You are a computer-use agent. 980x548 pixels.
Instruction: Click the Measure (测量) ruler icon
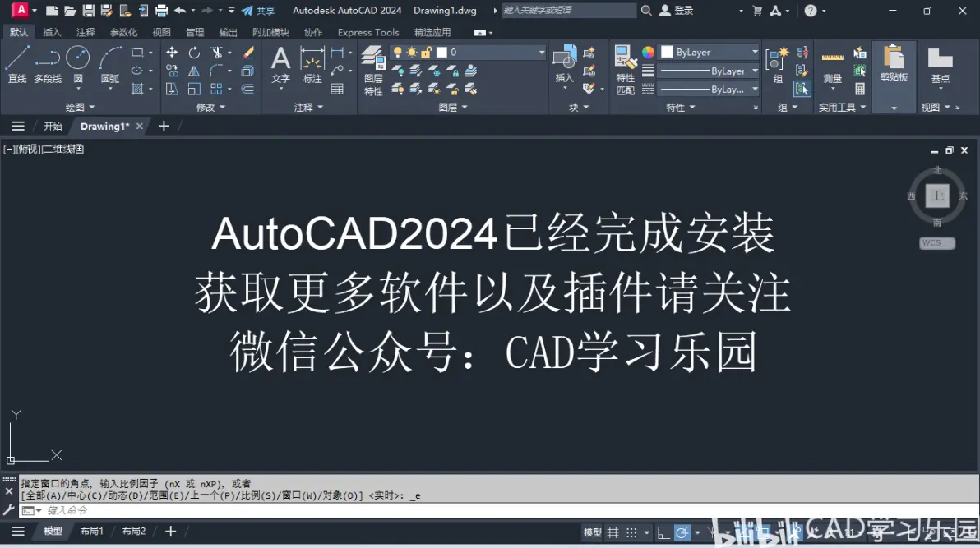833,66
